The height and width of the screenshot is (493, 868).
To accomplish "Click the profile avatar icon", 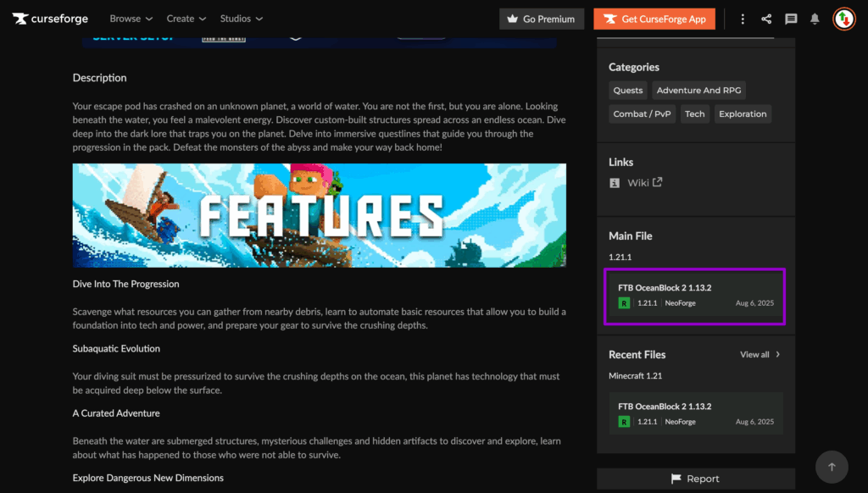I will (x=843, y=18).
